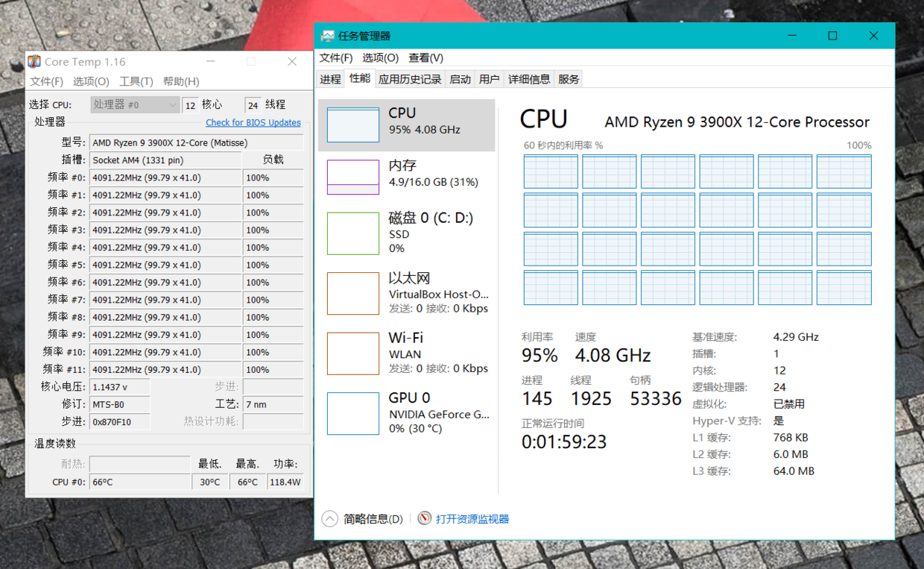Click frequency #5 value field
The image size is (924, 569).
click(x=165, y=265)
